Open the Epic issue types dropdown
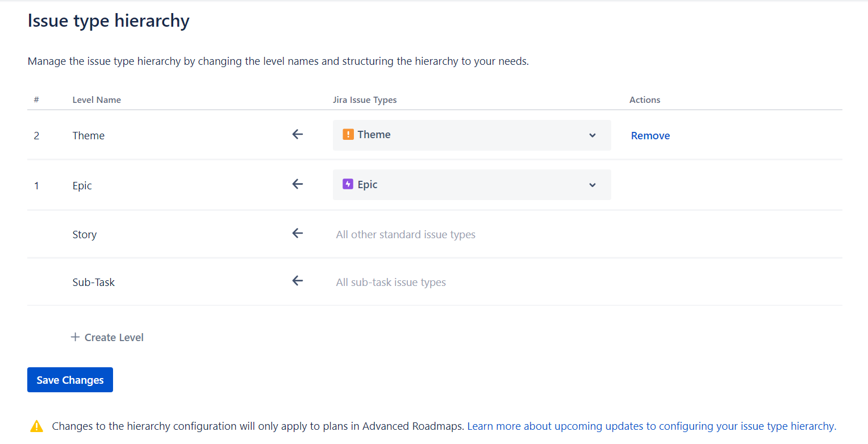This screenshot has width=868, height=444. [471, 185]
